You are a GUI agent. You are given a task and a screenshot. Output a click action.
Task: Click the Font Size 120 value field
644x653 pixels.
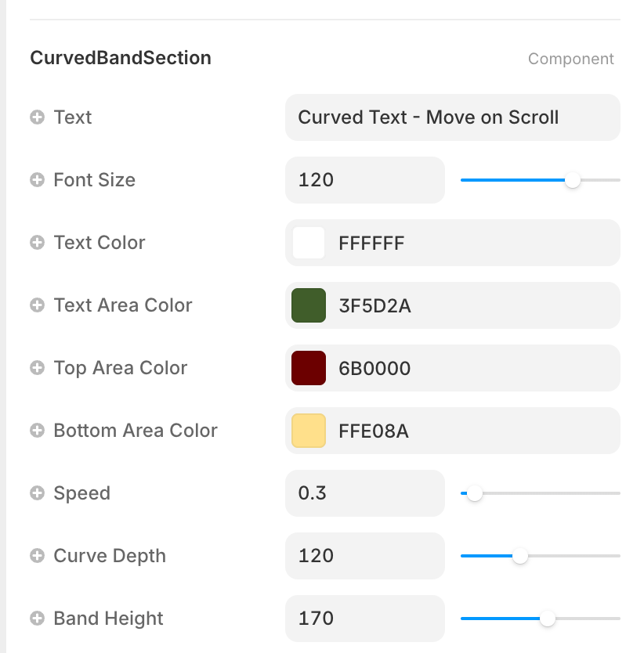[364, 180]
